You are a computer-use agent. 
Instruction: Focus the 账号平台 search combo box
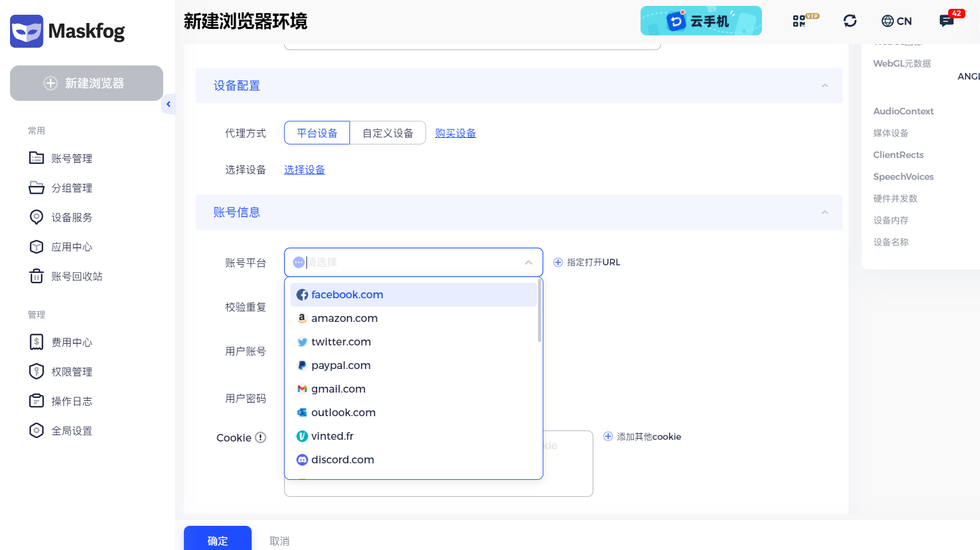click(413, 262)
